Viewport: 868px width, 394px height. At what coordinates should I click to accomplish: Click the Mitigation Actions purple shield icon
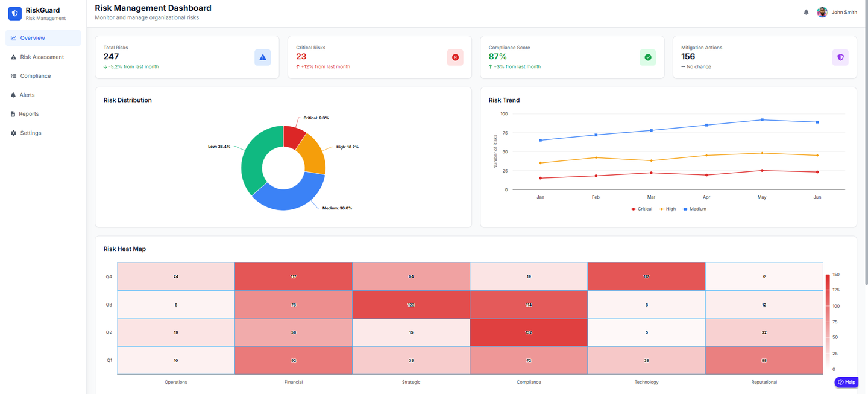[840, 57]
